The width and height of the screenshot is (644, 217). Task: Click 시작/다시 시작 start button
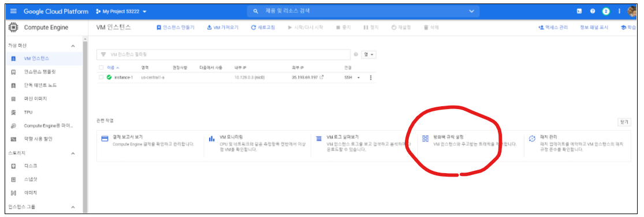pos(305,28)
